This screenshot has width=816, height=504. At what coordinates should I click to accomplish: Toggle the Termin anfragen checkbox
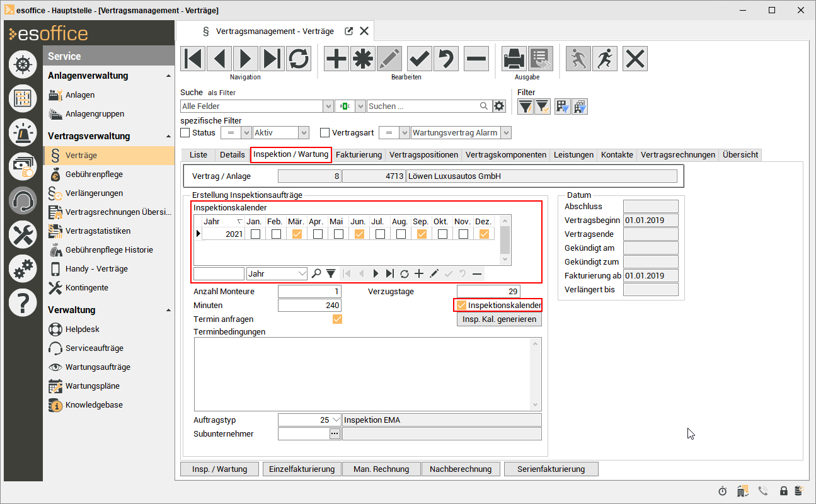click(x=337, y=319)
